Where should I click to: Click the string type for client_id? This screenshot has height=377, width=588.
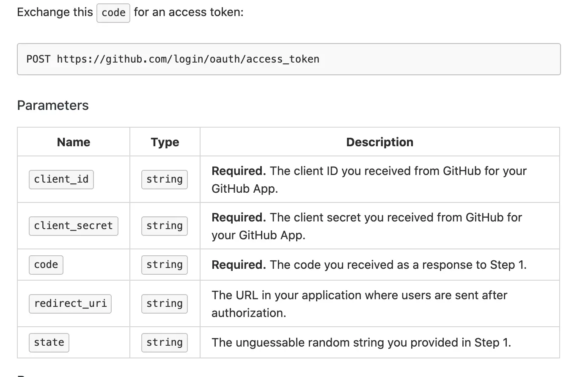pyautogui.click(x=165, y=179)
